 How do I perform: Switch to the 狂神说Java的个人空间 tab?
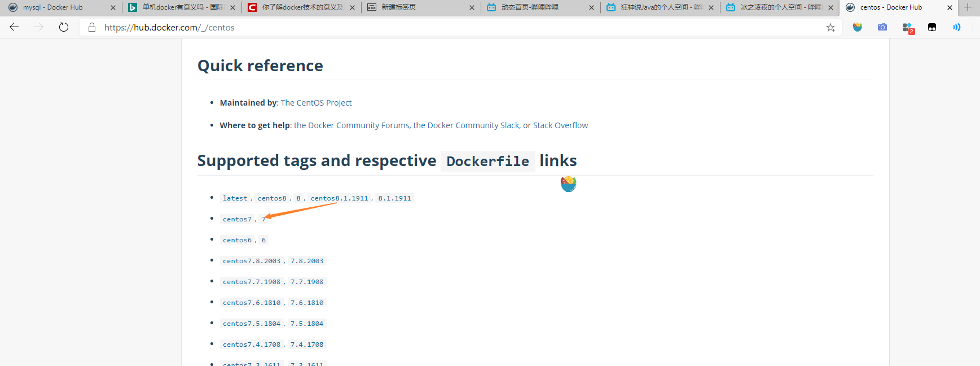[661, 7]
